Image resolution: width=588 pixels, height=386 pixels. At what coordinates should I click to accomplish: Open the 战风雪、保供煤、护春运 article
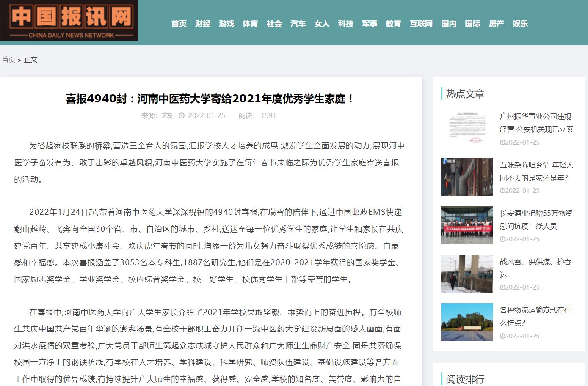pos(536,268)
